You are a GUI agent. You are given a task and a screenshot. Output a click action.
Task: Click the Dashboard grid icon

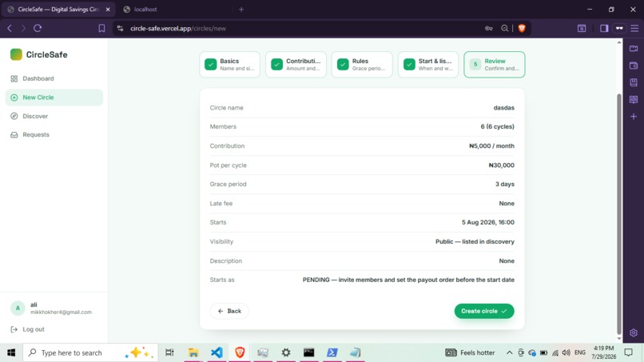pos(14,78)
